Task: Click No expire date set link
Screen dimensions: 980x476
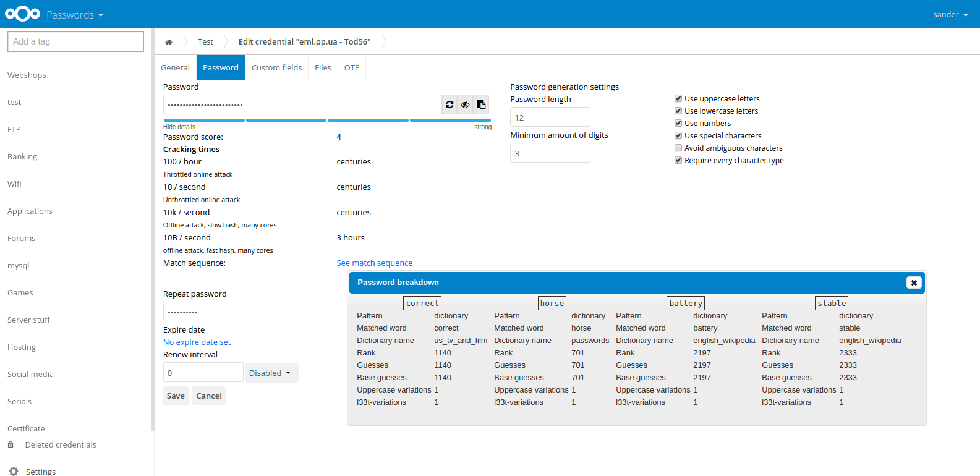Action: 197,342
